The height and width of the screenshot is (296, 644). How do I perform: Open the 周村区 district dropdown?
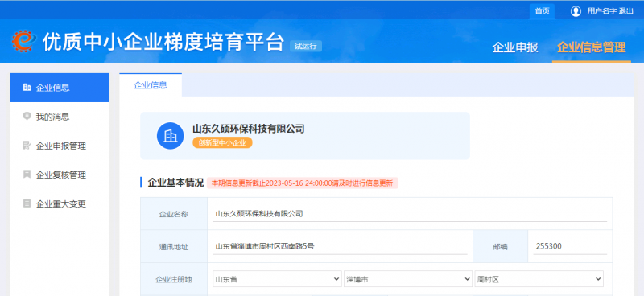[x=539, y=279]
